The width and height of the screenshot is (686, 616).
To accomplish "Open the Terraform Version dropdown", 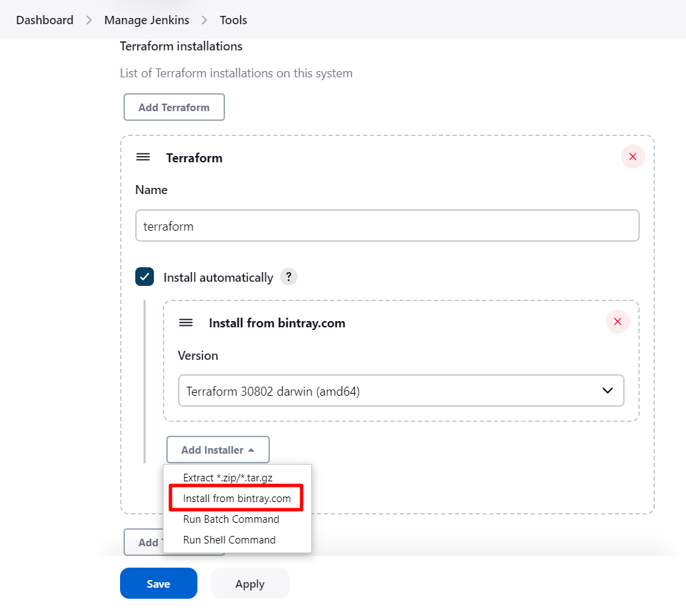I will pyautogui.click(x=401, y=391).
